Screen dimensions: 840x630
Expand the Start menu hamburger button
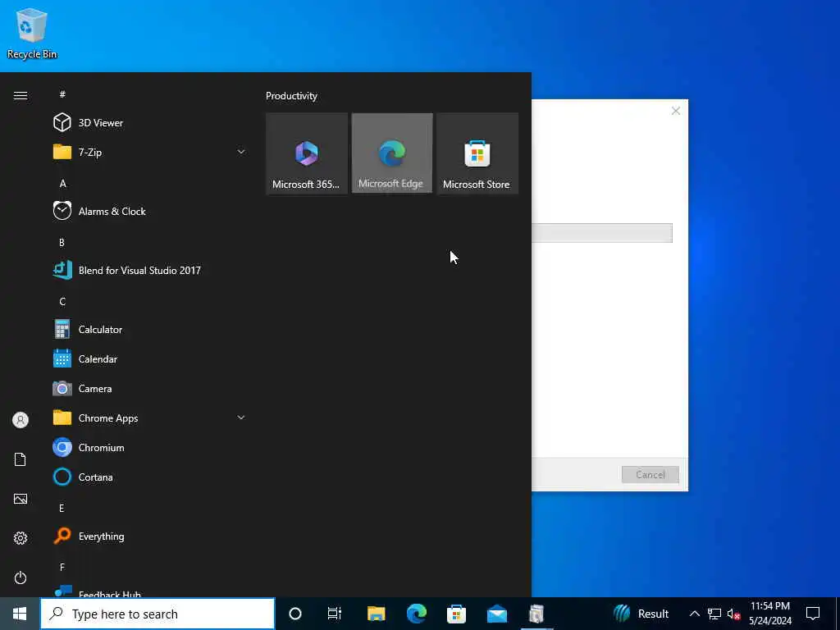(x=21, y=95)
